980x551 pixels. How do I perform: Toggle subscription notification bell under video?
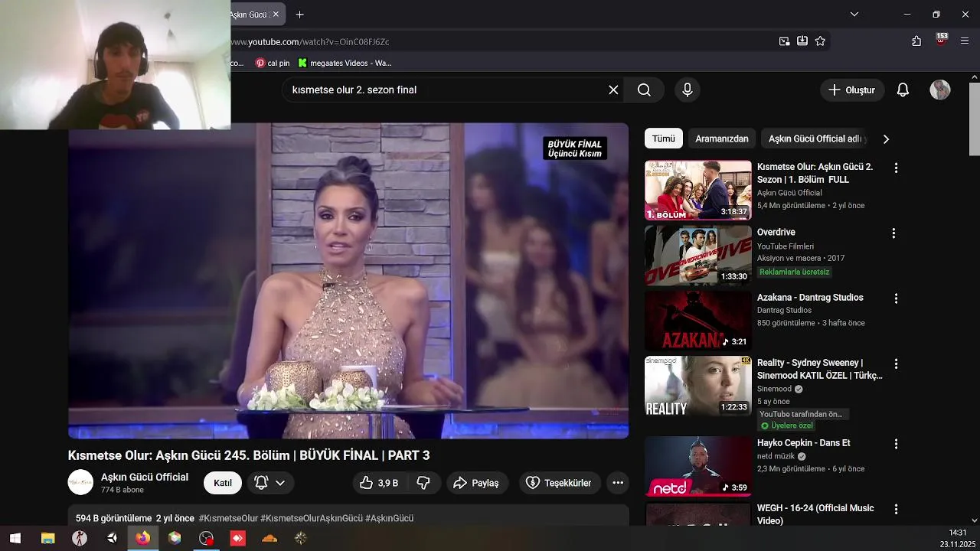pyautogui.click(x=261, y=483)
